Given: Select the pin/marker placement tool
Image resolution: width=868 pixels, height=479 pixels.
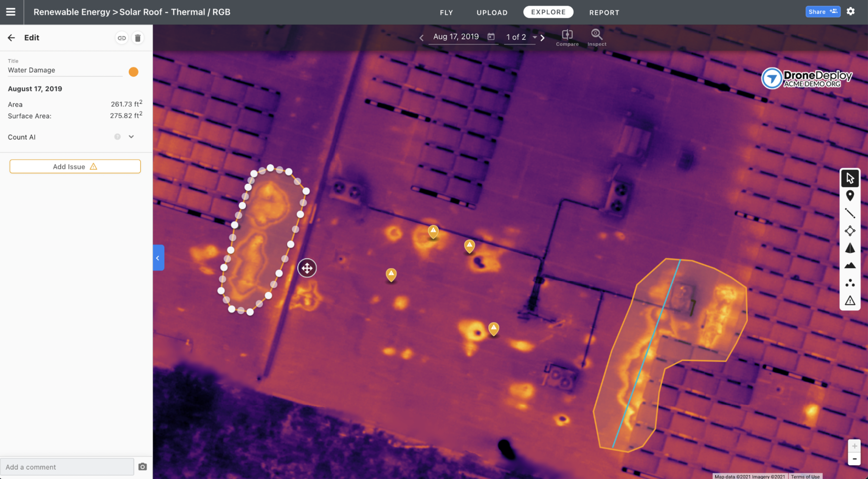Looking at the screenshot, I should coord(850,195).
